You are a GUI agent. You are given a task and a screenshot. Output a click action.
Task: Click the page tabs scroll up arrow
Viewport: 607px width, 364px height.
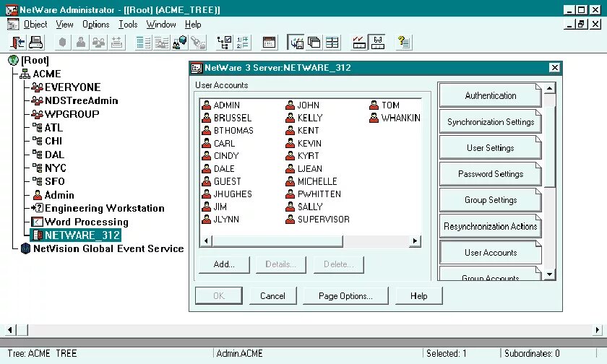pyautogui.click(x=550, y=89)
